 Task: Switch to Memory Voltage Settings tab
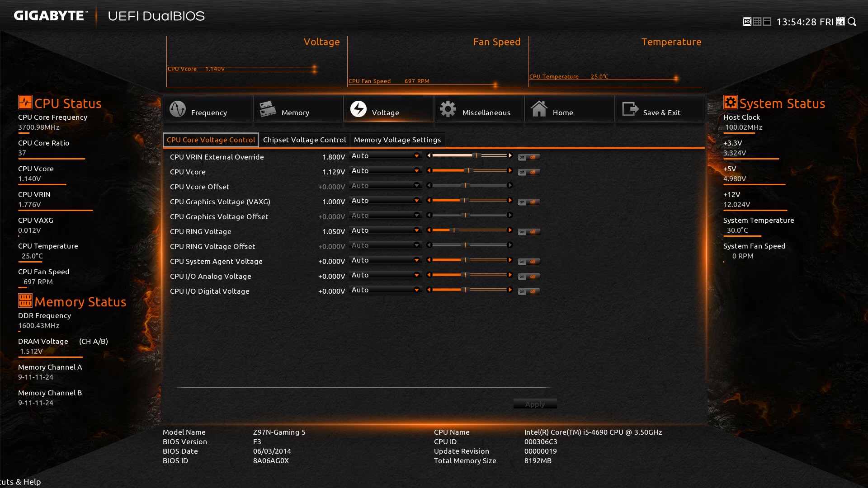[x=397, y=140]
